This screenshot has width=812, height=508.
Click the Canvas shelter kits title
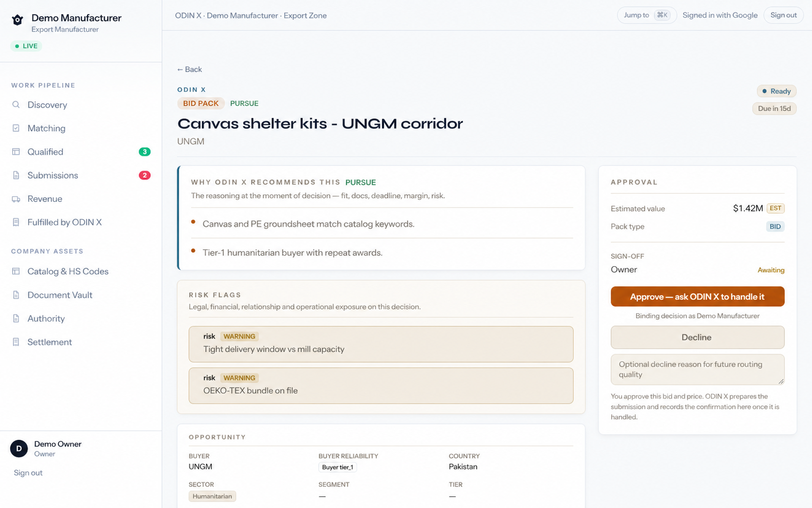click(320, 123)
